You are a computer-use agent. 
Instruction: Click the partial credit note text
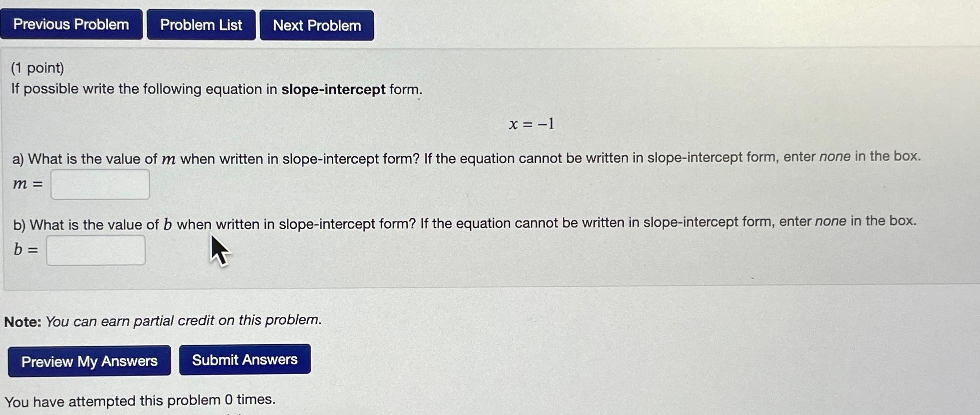(x=163, y=321)
